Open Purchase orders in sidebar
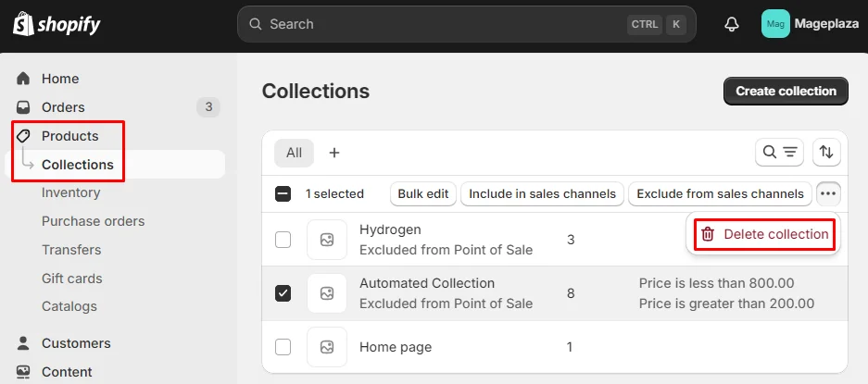The image size is (868, 384). pyautogui.click(x=93, y=221)
